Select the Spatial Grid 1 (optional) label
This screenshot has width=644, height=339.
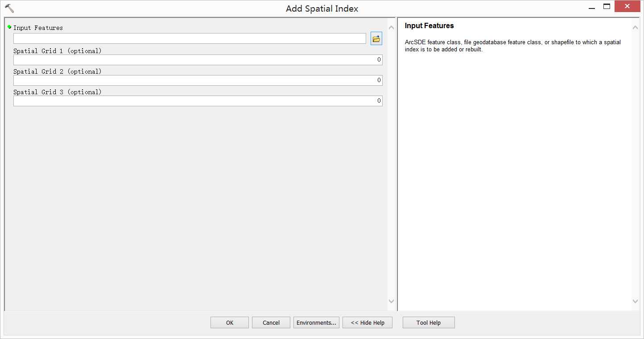point(58,51)
